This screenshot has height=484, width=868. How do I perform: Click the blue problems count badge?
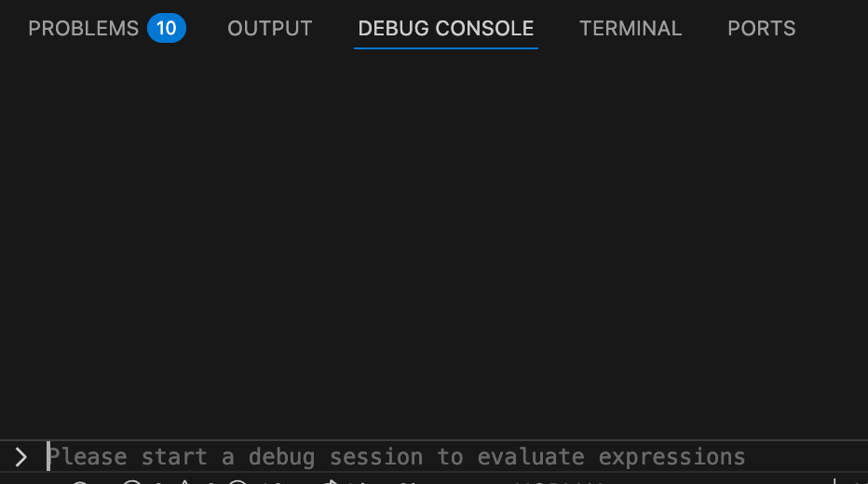(x=166, y=28)
